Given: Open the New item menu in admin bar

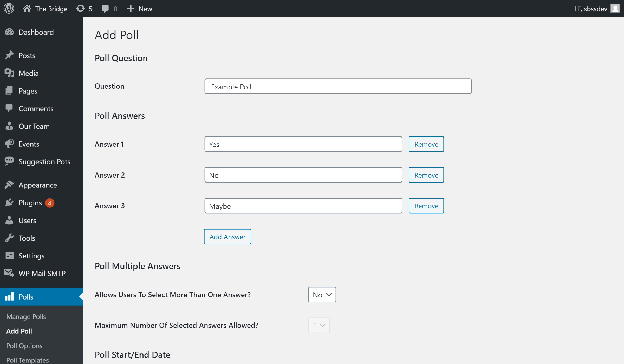Looking at the screenshot, I should click(139, 9).
